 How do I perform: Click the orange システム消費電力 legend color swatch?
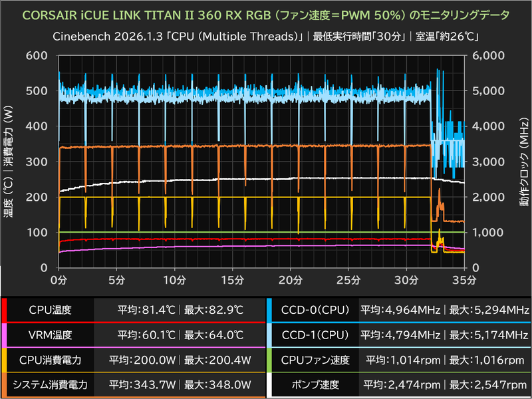(x=4, y=385)
